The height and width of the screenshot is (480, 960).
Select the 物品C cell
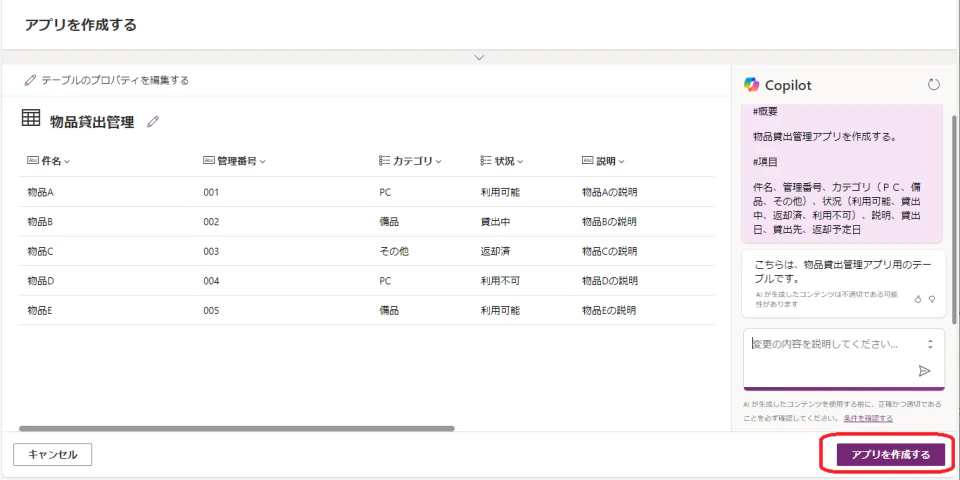[40, 251]
